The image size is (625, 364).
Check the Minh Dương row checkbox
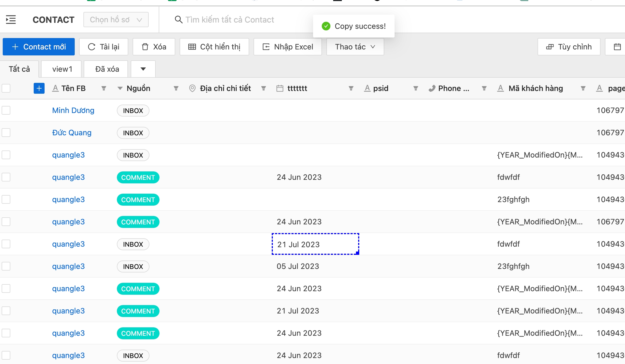point(6,110)
